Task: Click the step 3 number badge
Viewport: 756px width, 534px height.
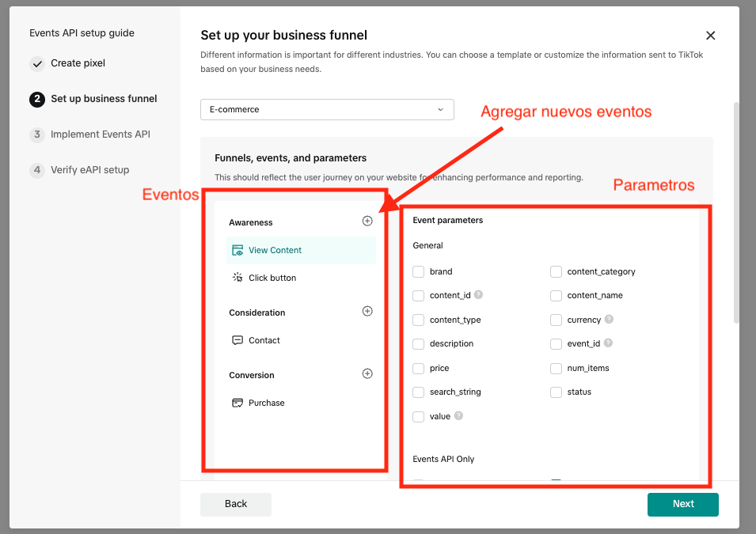Action: 37,134
